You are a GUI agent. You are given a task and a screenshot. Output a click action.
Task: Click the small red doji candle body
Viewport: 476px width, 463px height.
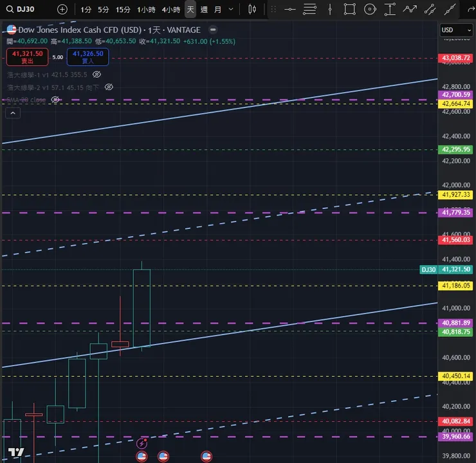coord(120,345)
